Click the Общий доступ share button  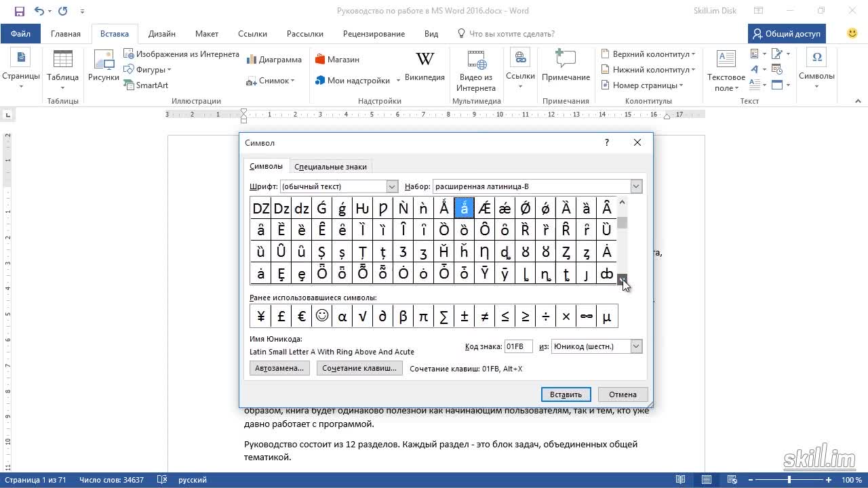click(x=787, y=34)
